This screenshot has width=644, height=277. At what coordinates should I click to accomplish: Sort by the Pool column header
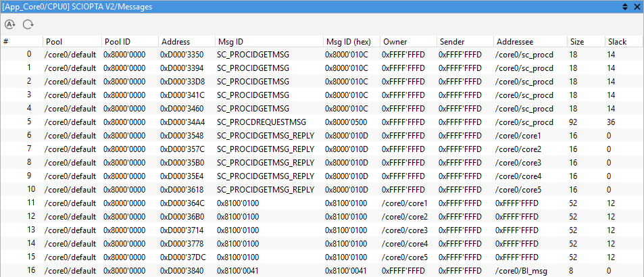coord(54,42)
